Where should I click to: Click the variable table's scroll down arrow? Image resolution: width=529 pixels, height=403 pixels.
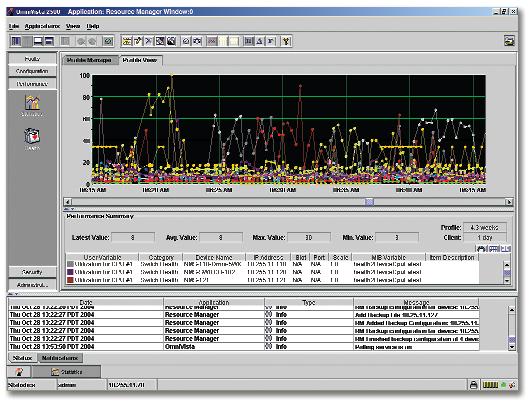pos(507,280)
